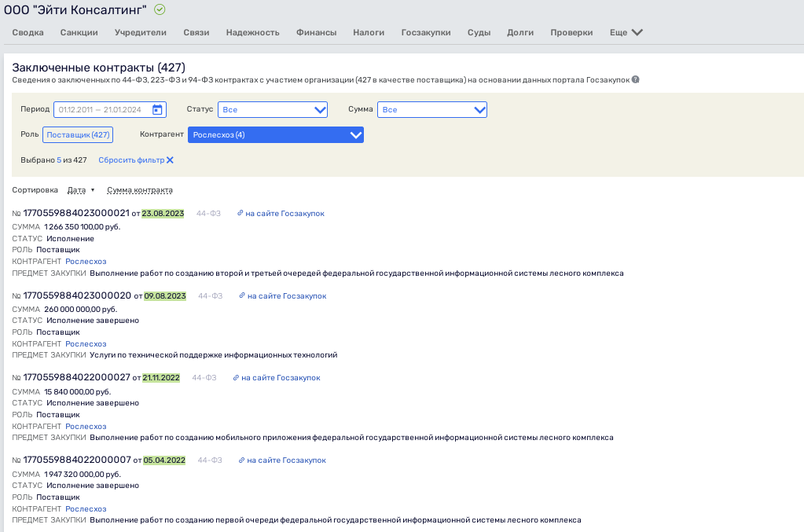Select the Госзакупки tab
This screenshot has width=804, height=532.
pyautogui.click(x=426, y=32)
